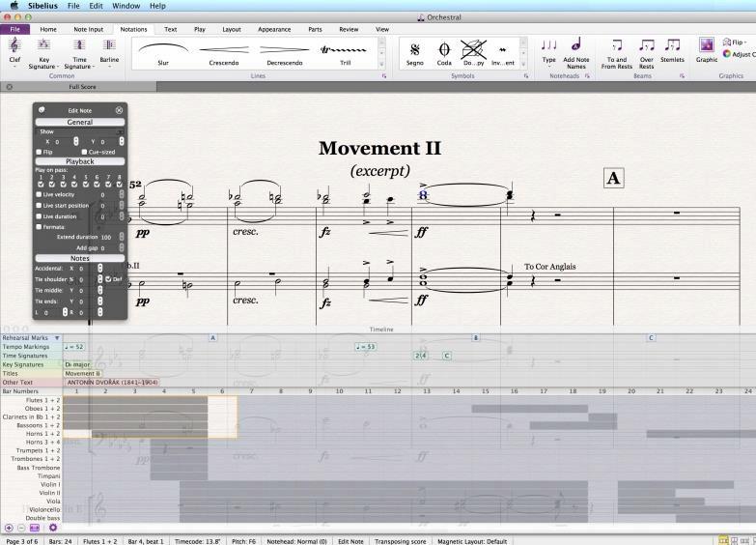Jump to rehearsal mark B on timeline
The image size is (756, 545).
click(x=475, y=338)
